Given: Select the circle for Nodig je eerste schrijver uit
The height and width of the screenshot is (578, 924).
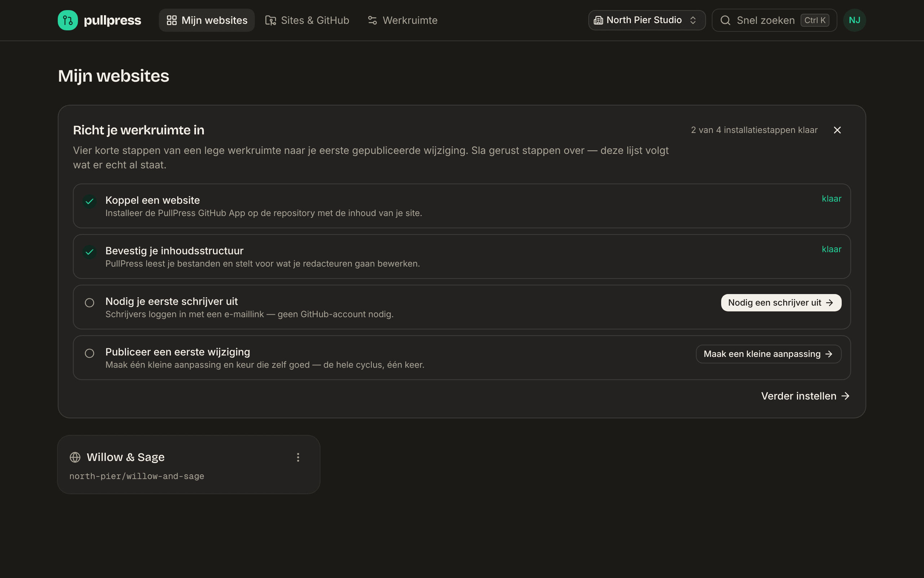Looking at the screenshot, I should pyautogui.click(x=90, y=303).
